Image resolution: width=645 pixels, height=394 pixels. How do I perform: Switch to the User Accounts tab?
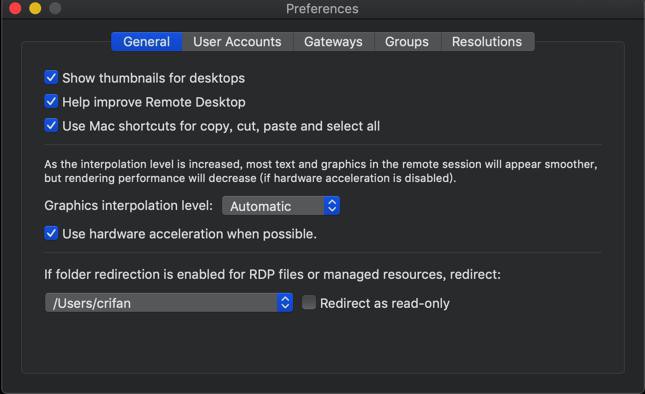tap(237, 42)
